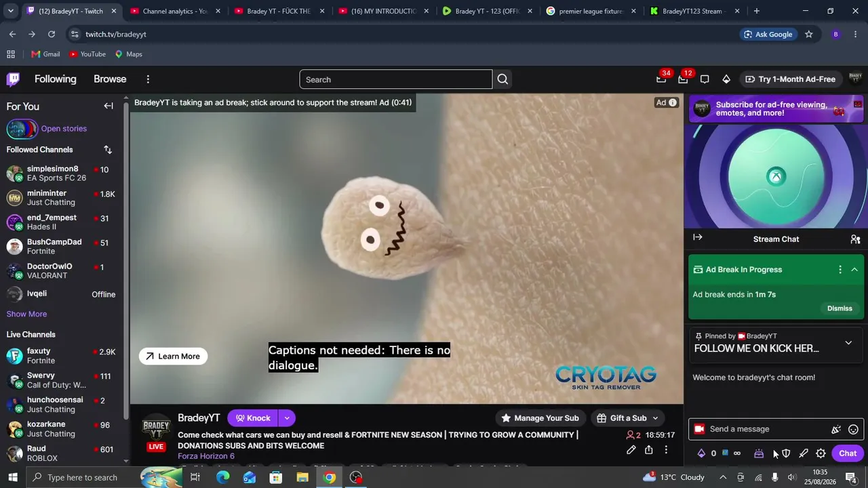Open the Whispers speech bubble icon
The image size is (868, 488).
705,79
